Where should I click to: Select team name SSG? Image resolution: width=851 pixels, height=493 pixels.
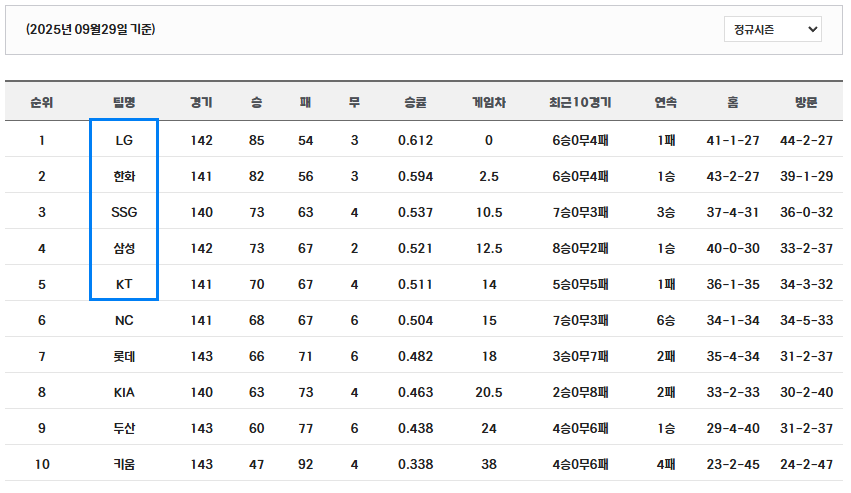(124, 212)
